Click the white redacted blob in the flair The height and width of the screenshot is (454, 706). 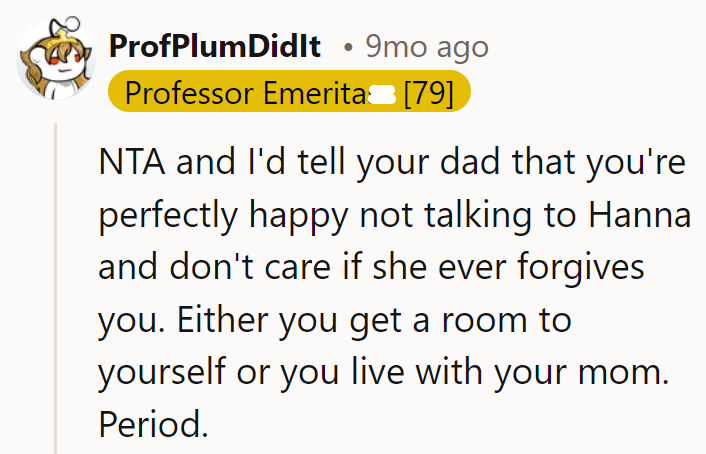[x=382, y=95]
